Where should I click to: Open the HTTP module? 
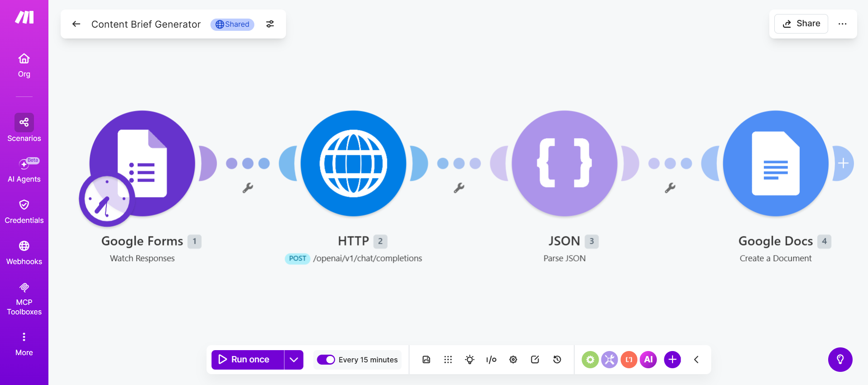353,163
